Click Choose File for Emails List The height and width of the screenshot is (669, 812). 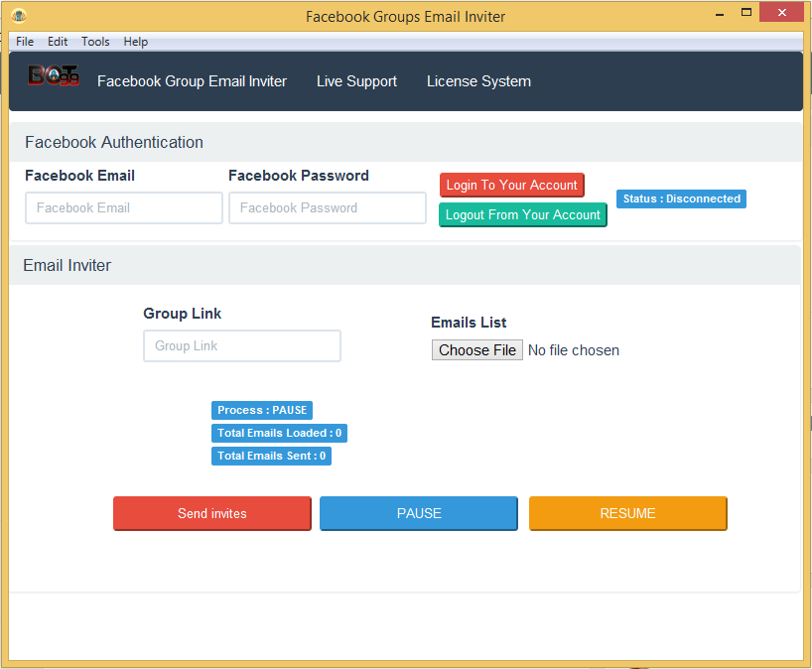pyautogui.click(x=477, y=349)
